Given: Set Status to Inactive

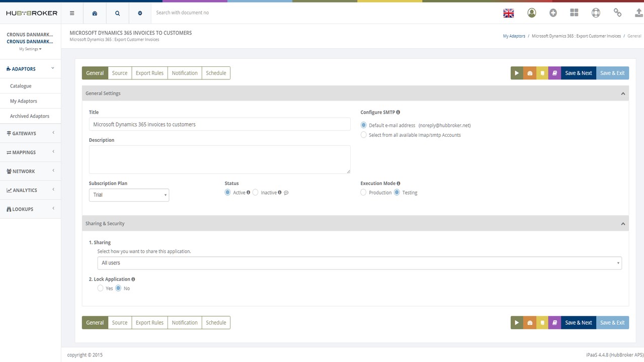Looking at the screenshot, I should (256, 193).
